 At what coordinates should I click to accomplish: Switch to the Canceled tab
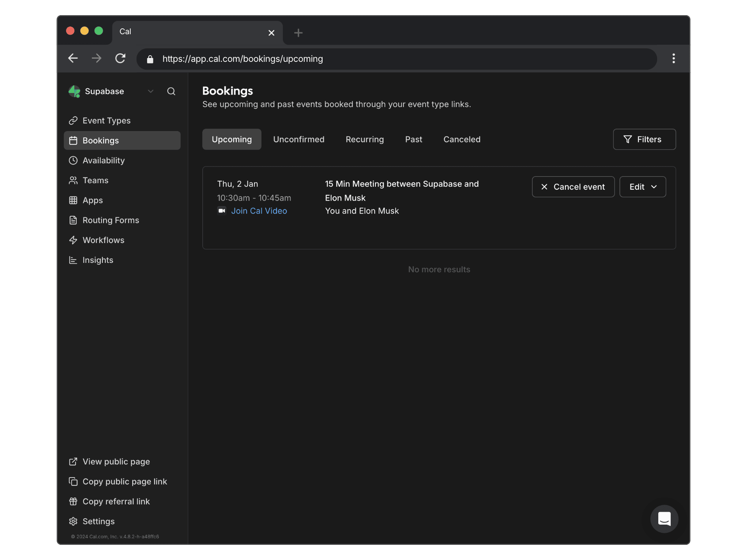(x=462, y=139)
